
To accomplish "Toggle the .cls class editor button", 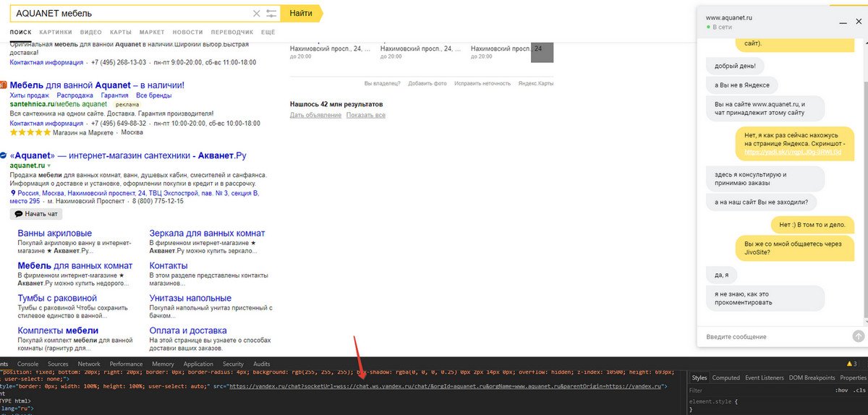I will [859, 390].
